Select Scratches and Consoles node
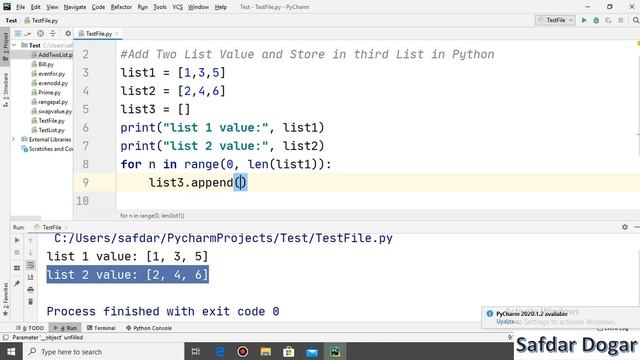640x360 pixels. [47, 149]
